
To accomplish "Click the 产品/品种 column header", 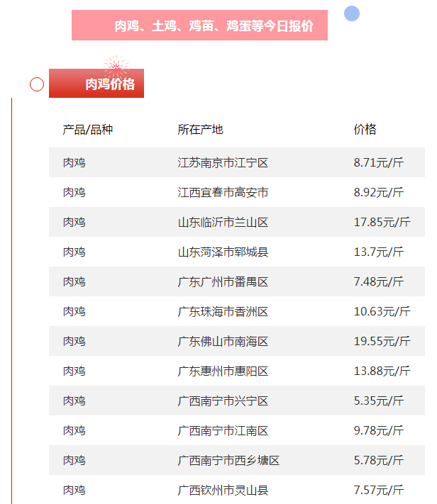I will [87, 129].
